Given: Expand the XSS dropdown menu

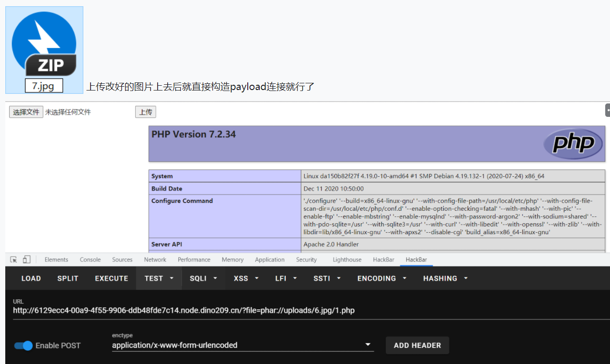Looking at the screenshot, I should point(246,278).
